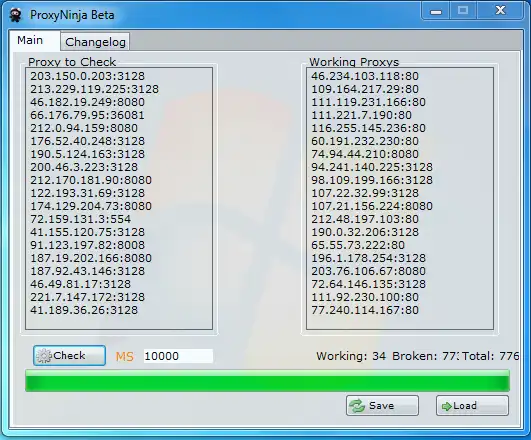Select proxy 190.5.124.163:3128

[x=87, y=154]
